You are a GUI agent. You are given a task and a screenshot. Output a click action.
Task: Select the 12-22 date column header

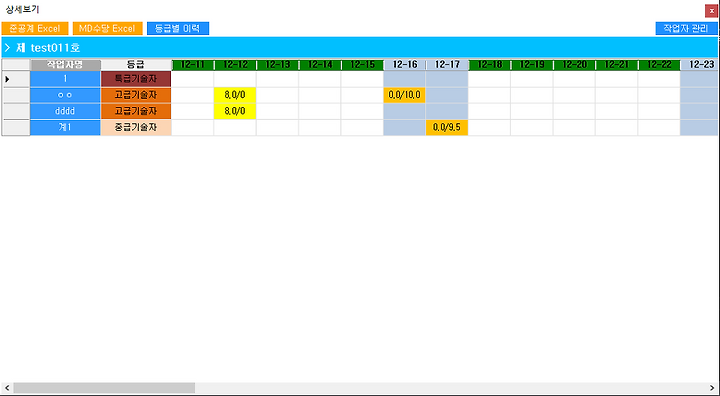click(x=659, y=65)
